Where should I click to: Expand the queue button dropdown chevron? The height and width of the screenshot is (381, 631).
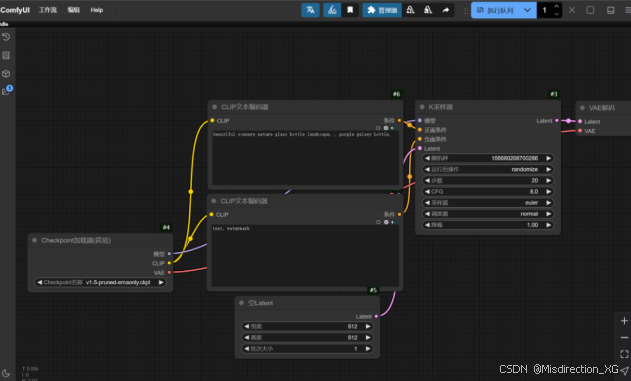[x=527, y=10]
